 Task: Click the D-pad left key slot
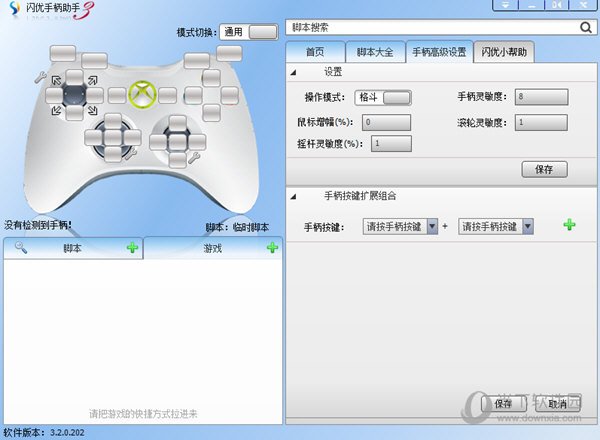(54, 95)
